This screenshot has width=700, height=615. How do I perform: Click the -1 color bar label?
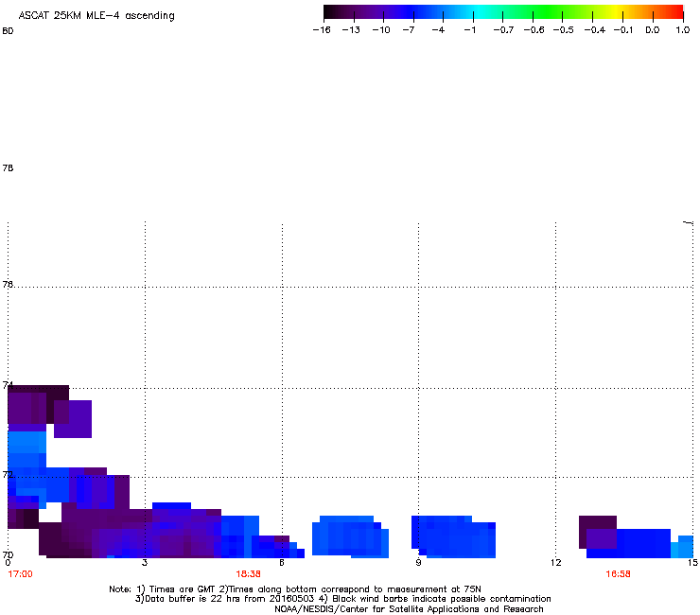pos(469,30)
